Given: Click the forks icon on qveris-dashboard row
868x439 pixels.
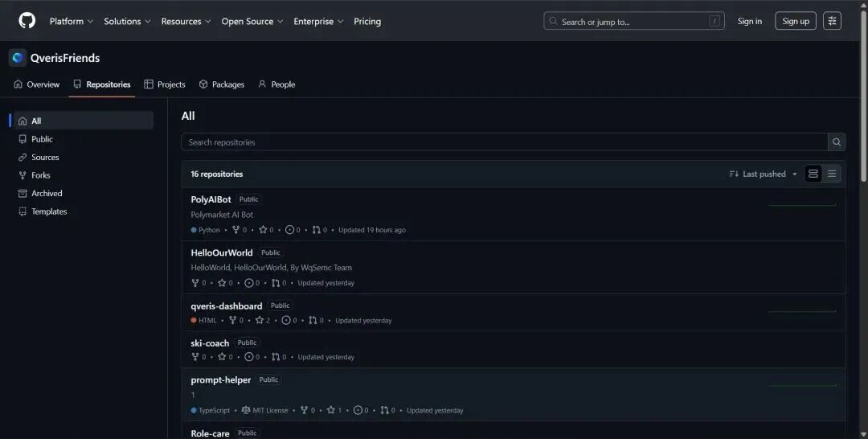Looking at the screenshot, I should tap(232, 320).
